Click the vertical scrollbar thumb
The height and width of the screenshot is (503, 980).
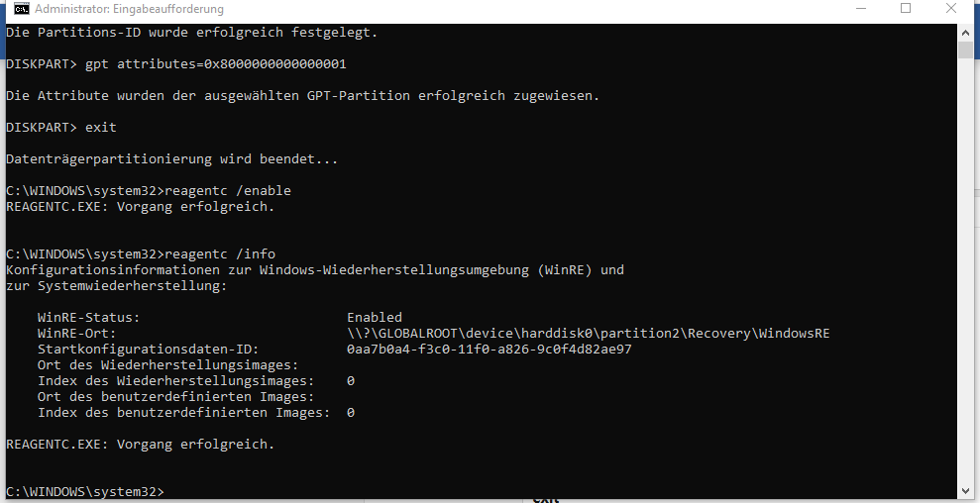click(965, 50)
